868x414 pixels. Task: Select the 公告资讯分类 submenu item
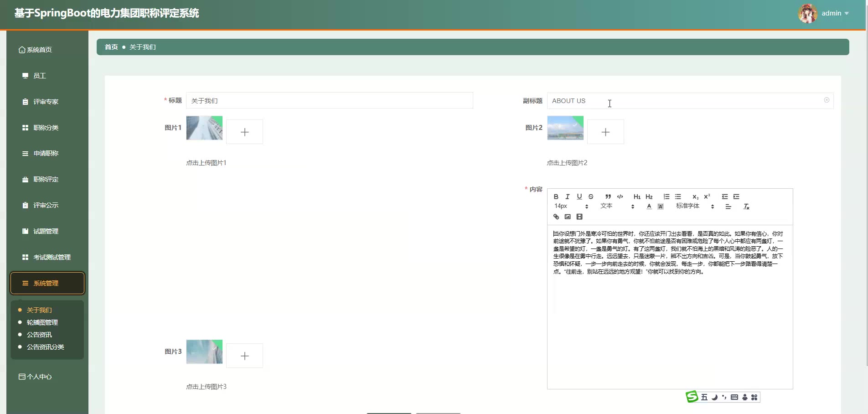point(46,347)
